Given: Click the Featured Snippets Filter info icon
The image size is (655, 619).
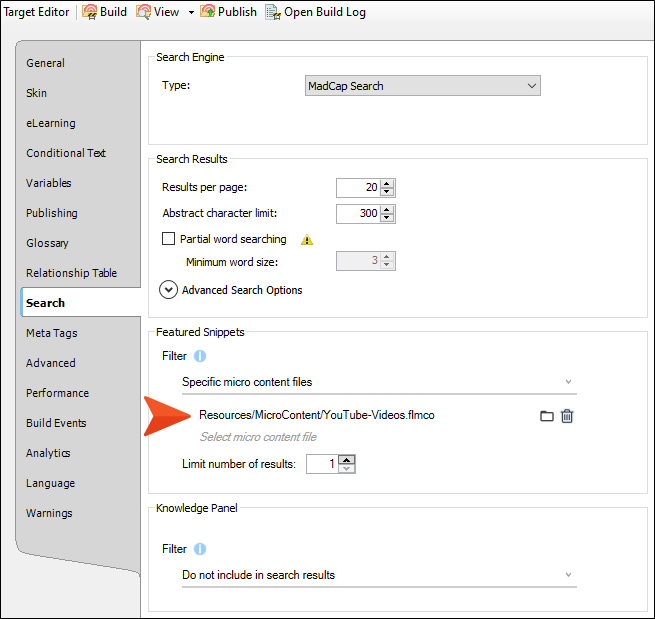Looking at the screenshot, I should click(200, 356).
